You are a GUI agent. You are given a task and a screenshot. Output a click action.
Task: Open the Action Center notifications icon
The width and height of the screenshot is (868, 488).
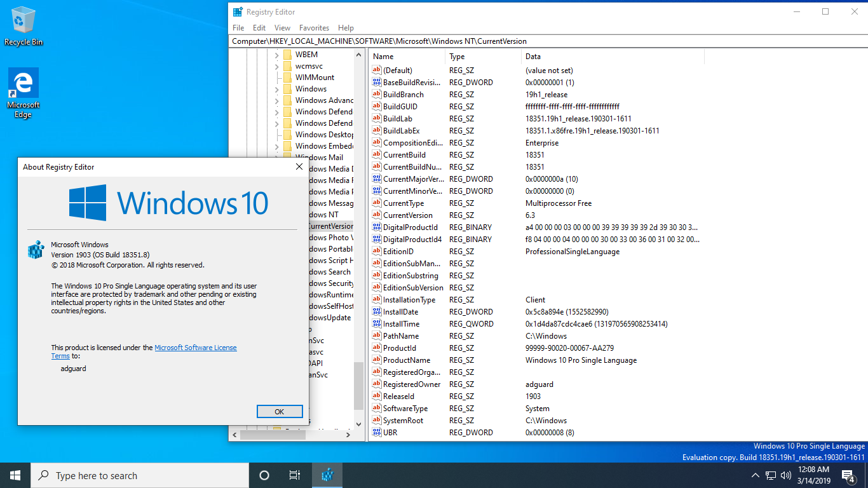click(x=848, y=475)
